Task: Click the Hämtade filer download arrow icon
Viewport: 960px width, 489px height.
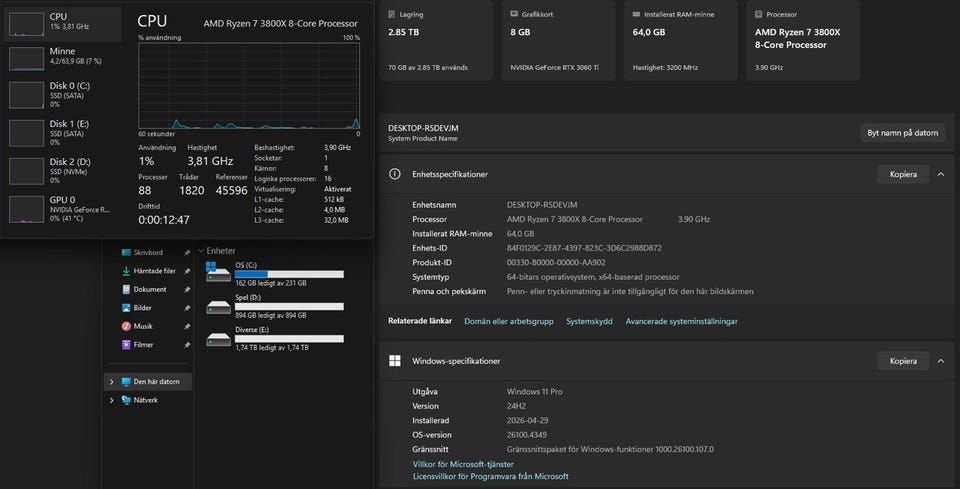Action: pos(126,271)
